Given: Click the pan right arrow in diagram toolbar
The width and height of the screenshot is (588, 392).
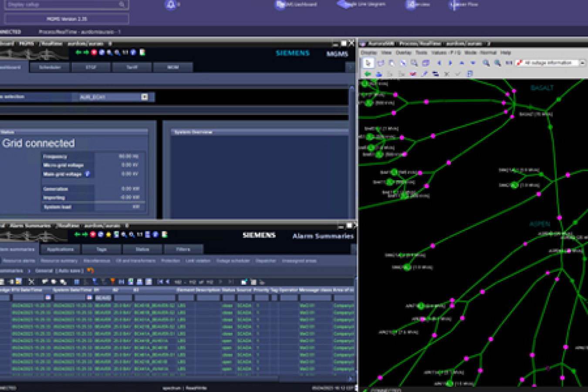Looking at the screenshot, I should tap(450, 63).
